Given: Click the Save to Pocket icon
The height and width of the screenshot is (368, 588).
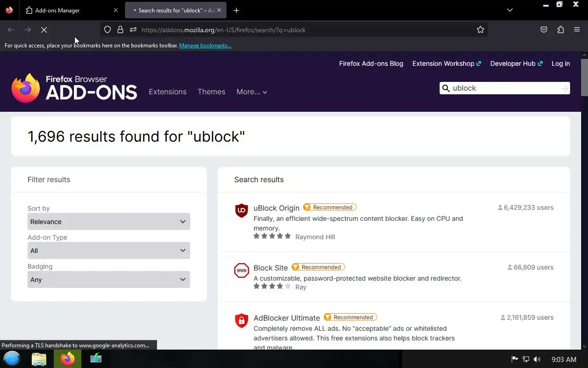Looking at the screenshot, I should click(544, 30).
